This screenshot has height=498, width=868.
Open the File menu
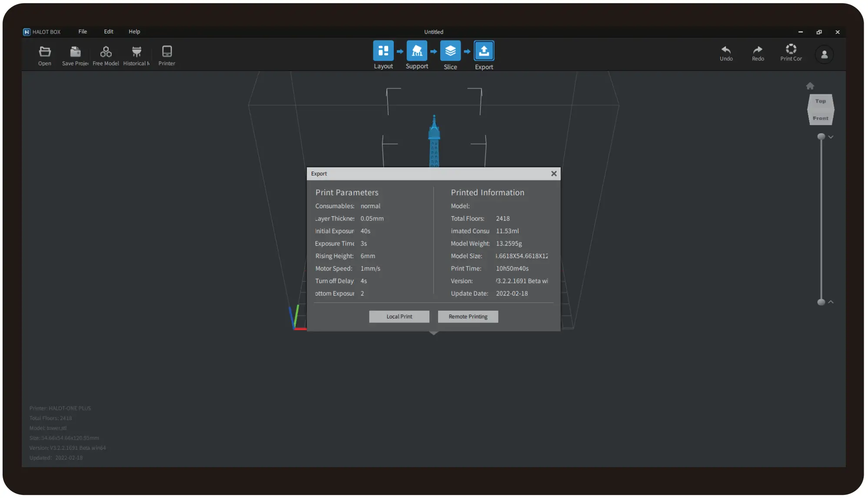[x=83, y=31]
